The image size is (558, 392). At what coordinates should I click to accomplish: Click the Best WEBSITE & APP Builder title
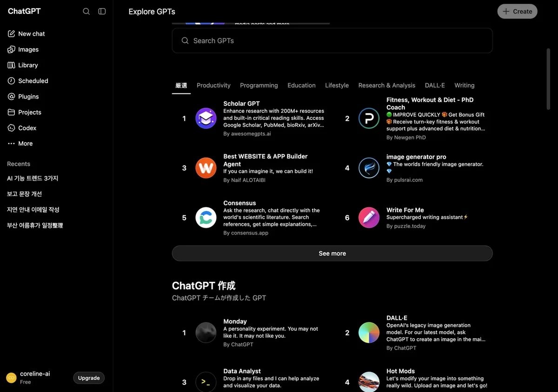[x=265, y=160]
